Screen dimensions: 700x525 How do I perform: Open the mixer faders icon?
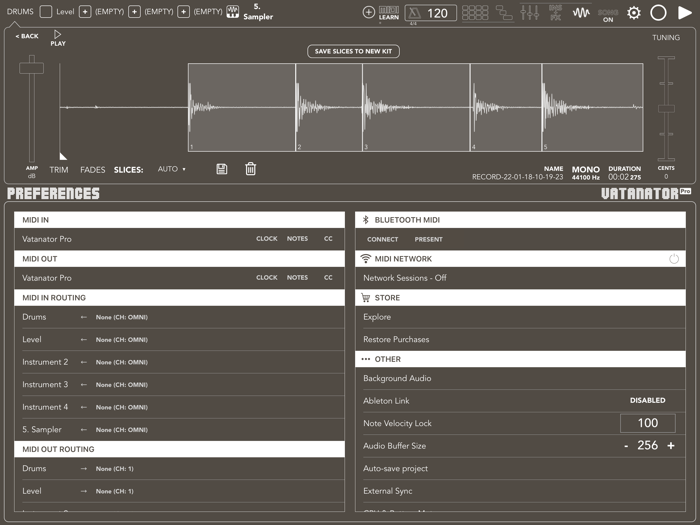529,13
